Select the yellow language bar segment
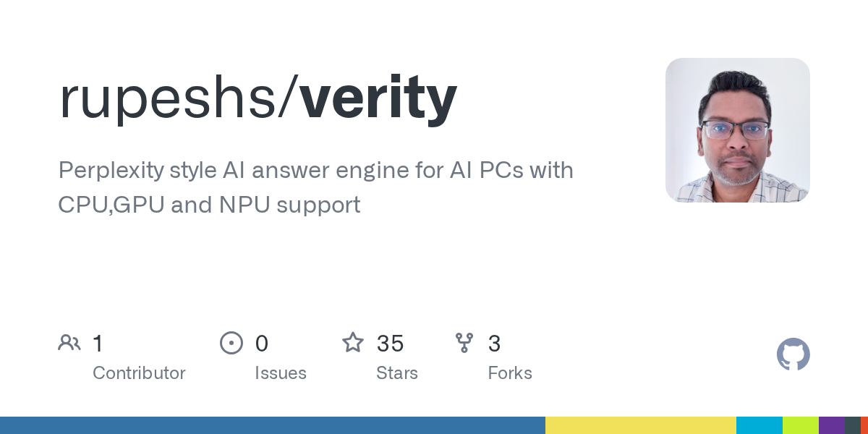This screenshot has height=434, width=868. [x=640, y=425]
